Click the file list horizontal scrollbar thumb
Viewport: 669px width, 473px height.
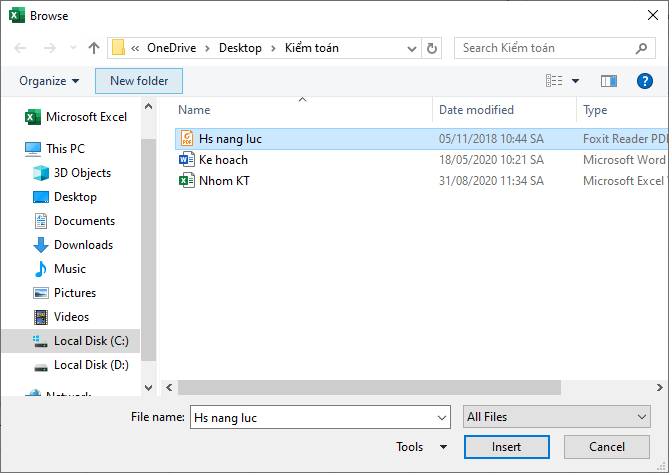pyautogui.click(x=369, y=387)
